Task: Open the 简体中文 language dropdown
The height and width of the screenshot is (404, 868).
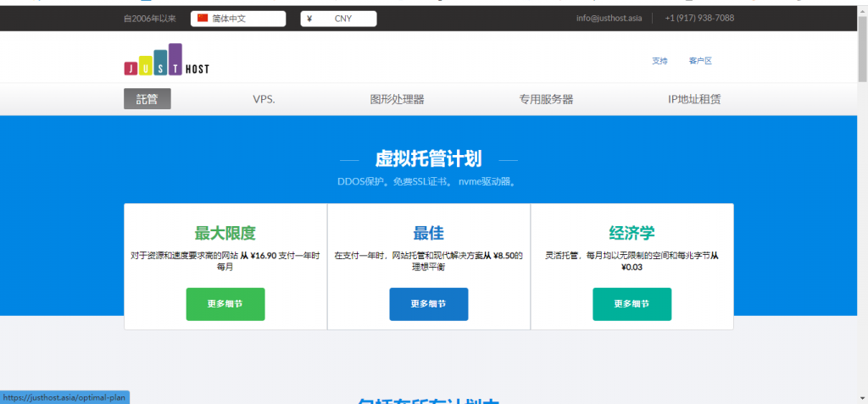Action: 238,19
